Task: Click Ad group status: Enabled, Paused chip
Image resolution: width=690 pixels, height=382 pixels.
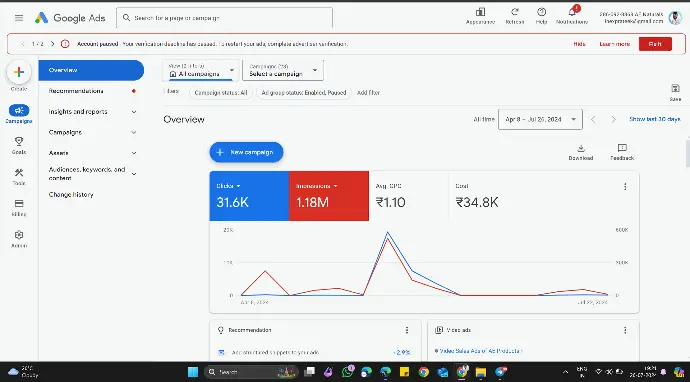Action: (x=304, y=93)
